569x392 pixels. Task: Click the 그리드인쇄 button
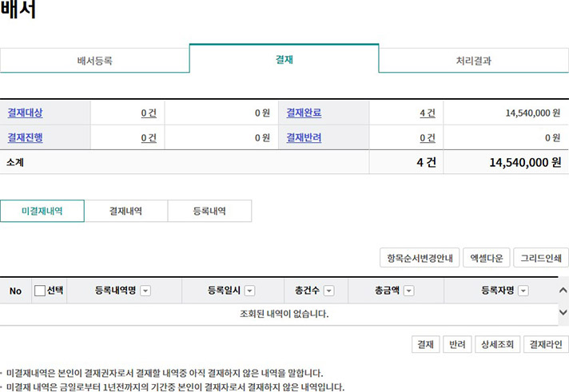[x=540, y=258]
